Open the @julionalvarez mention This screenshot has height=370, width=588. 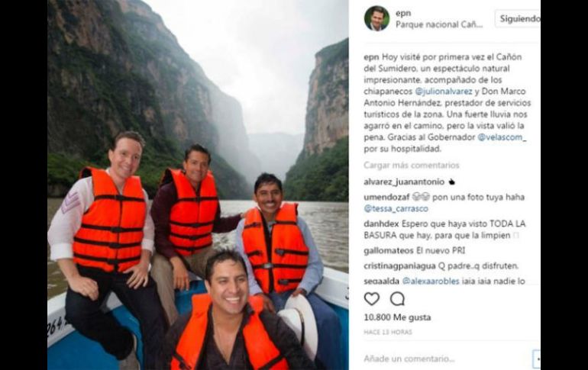444,92
